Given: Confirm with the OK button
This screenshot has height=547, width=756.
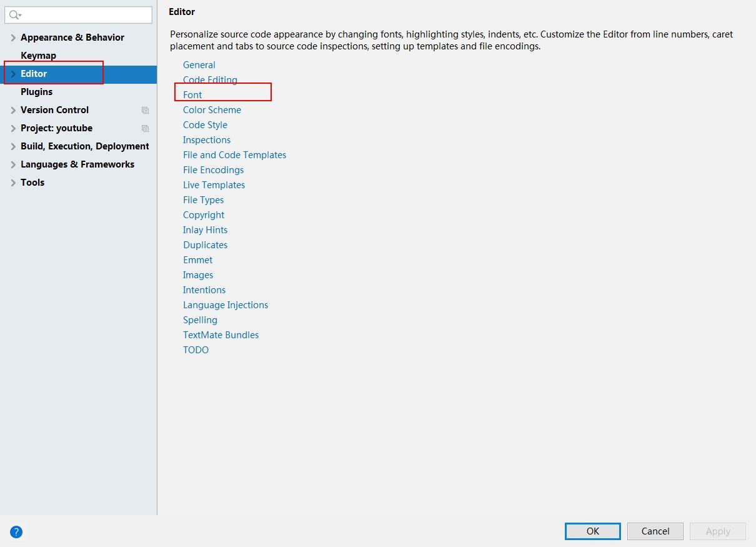Looking at the screenshot, I should 593,531.
